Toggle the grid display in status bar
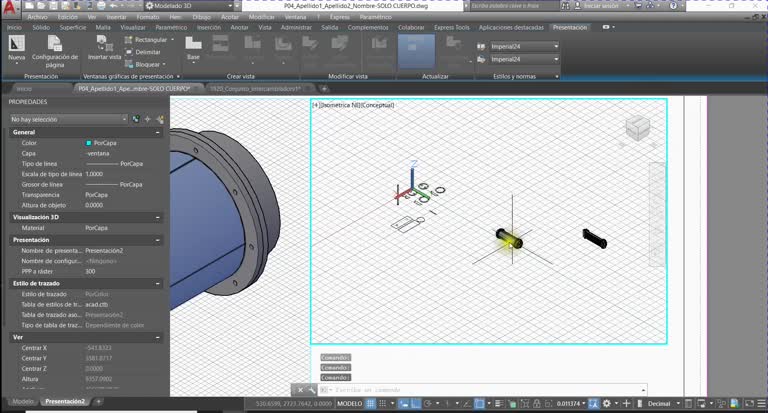Image resolution: width=768 pixels, height=413 pixels. click(x=370, y=404)
